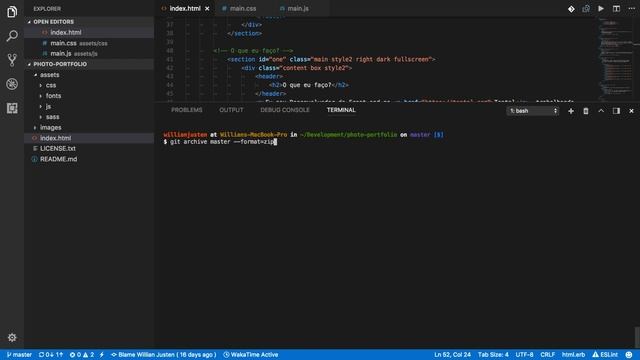640x360 pixels.
Task: Switch to the main.js editor tab
Action: (x=298, y=9)
